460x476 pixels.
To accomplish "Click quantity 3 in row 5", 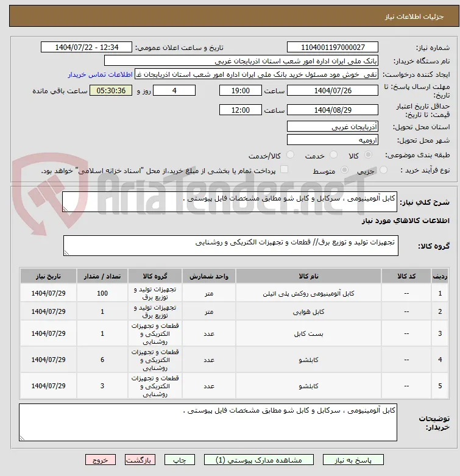I will pyautogui.click(x=102, y=386).
